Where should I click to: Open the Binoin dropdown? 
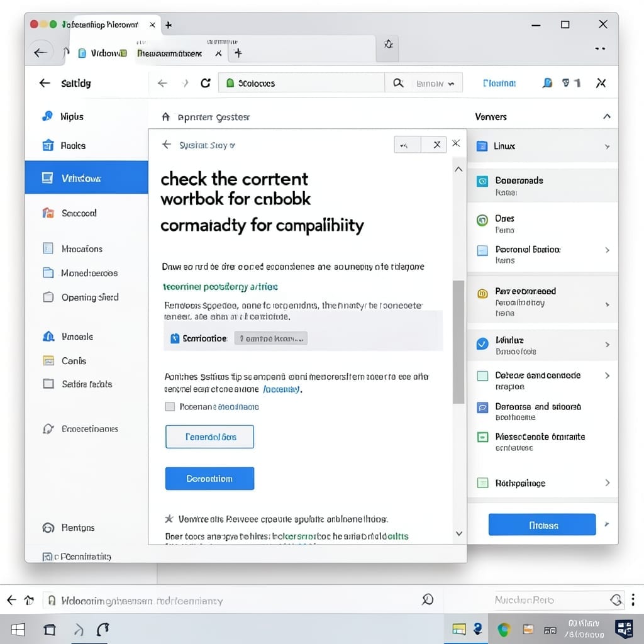[x=435, y=84]
